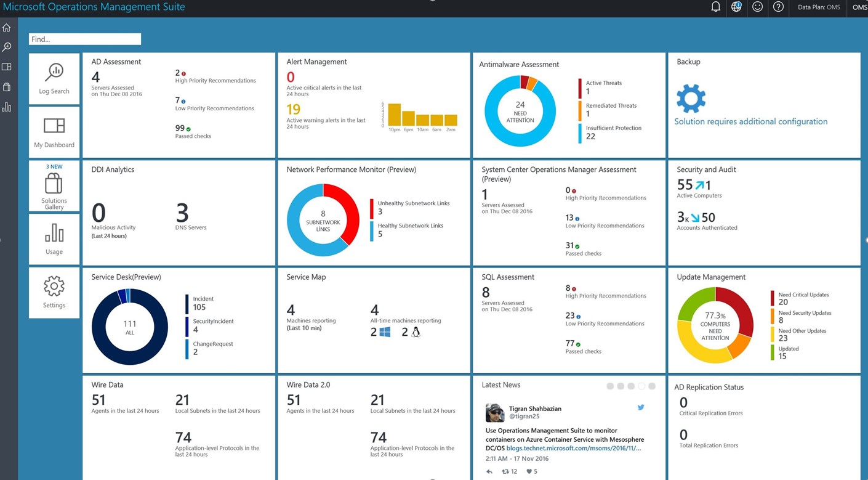Select the fourth Latest News pagination dot
The width and height of the screenshot is (868, 480).
pyautogui.click(x=641, y=386)
